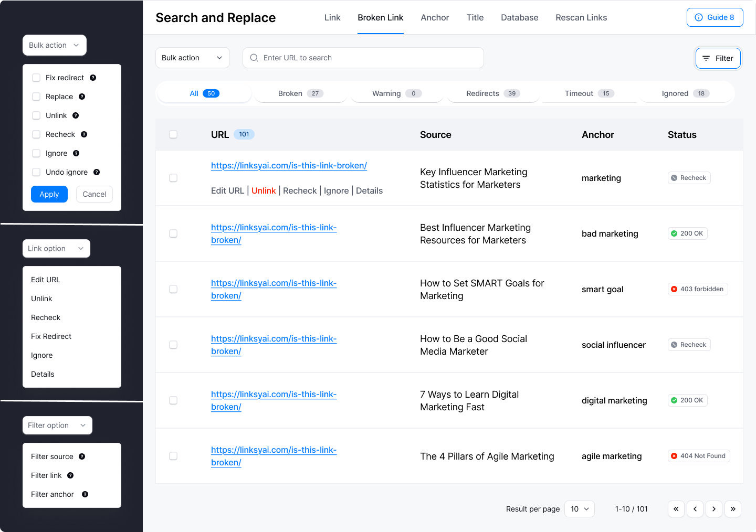This screenshot has height=532, width=756.
Task: Show the Redirects status tab
Action: (x=492, y=93)
